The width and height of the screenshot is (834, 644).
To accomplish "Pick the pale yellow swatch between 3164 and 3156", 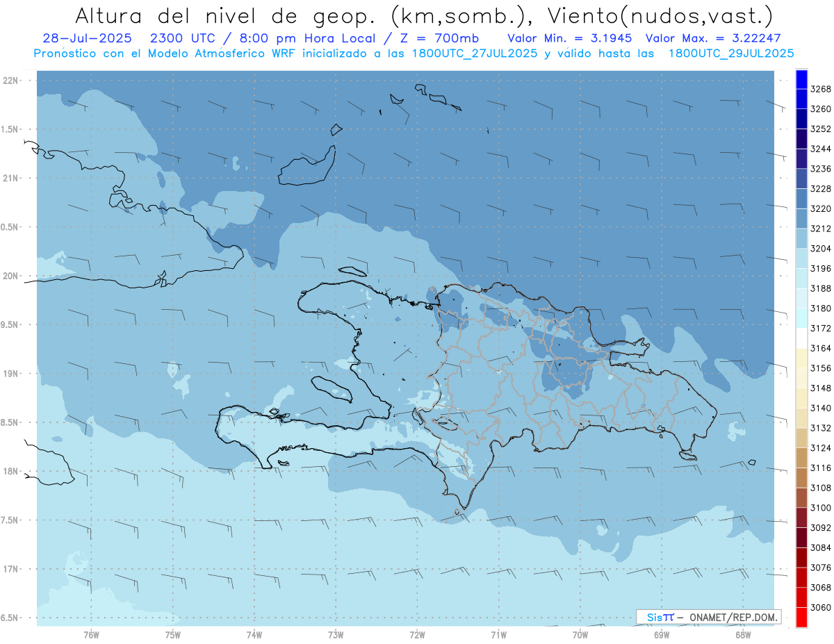I will (x=801, y=358).
